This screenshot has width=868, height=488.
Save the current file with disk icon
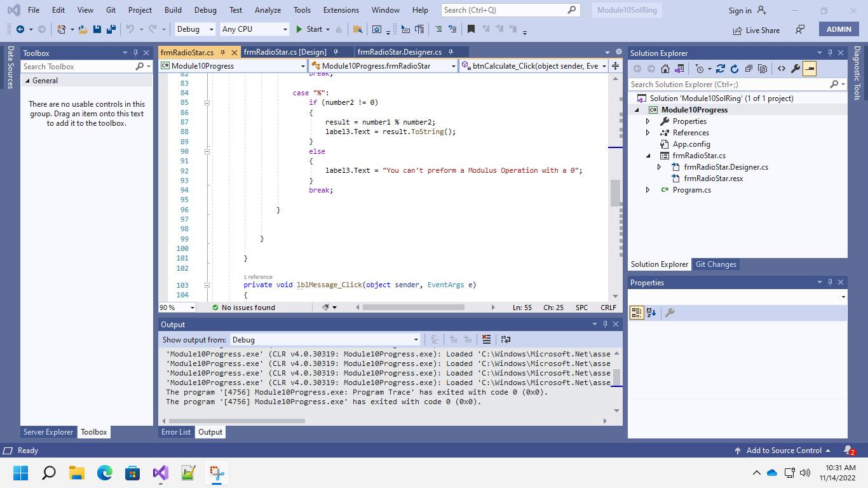[x=97, y=29]
